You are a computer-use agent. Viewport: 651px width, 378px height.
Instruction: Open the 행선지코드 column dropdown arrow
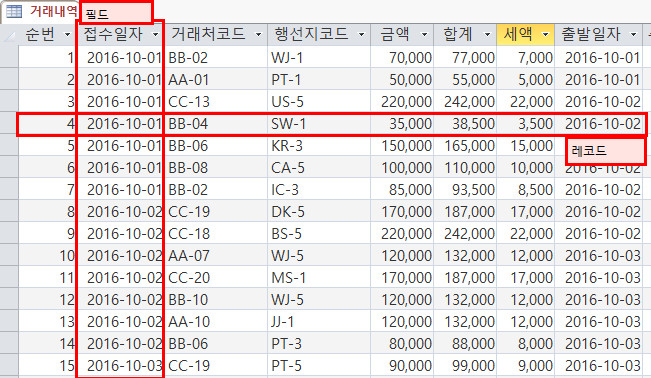click(x=361, y=35)
